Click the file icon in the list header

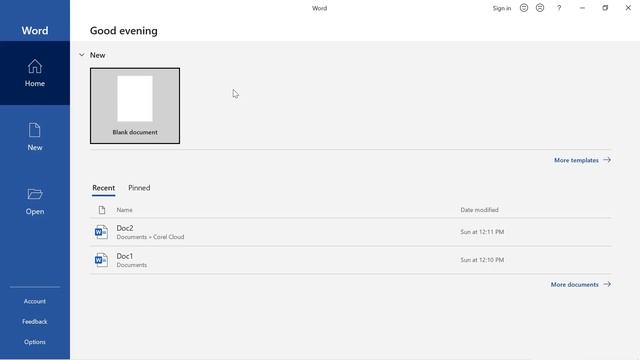(102, 210)
